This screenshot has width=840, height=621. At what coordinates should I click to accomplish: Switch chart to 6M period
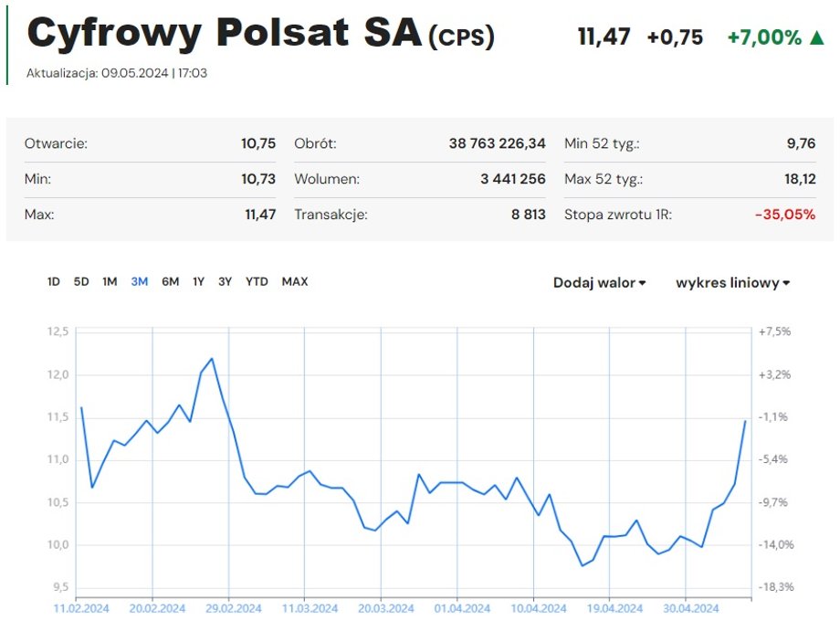tap(170, 283)
